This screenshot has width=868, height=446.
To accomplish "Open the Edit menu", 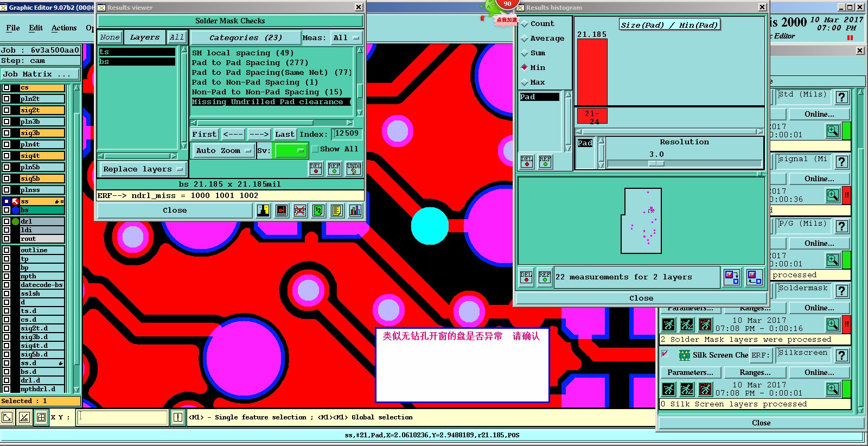I will tap(36, 28).
